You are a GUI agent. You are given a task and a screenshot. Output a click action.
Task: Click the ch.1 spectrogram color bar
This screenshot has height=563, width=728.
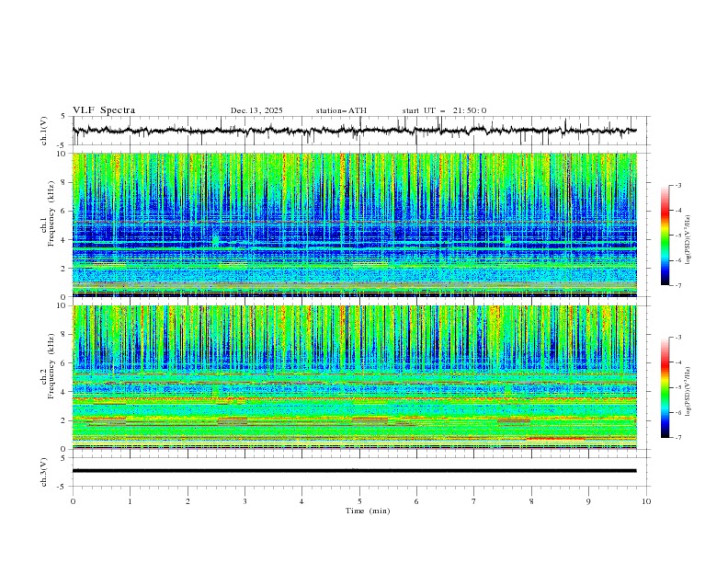[x=665, y=236]
